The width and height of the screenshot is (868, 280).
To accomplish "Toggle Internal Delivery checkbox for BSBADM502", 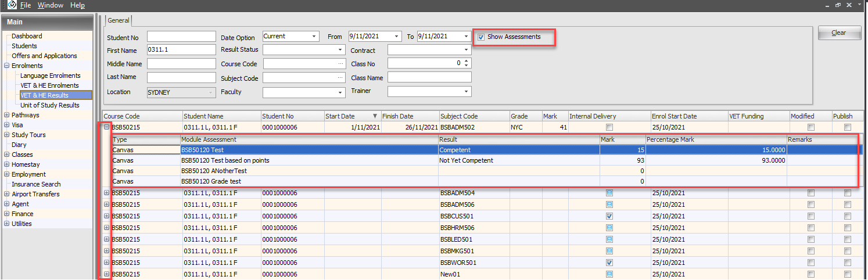I will [609, 127].
